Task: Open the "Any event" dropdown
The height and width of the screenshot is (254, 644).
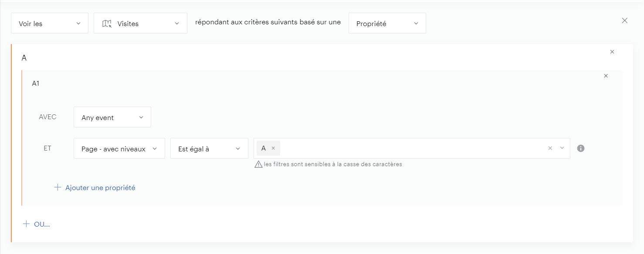Action: 112,117
